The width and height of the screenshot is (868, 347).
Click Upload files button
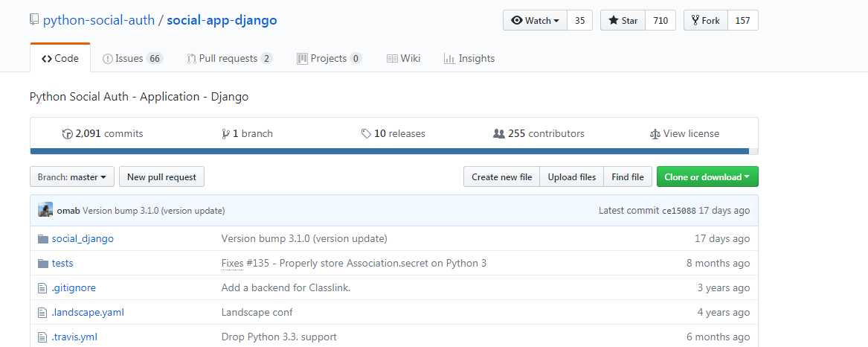click(x=572, y=176)
